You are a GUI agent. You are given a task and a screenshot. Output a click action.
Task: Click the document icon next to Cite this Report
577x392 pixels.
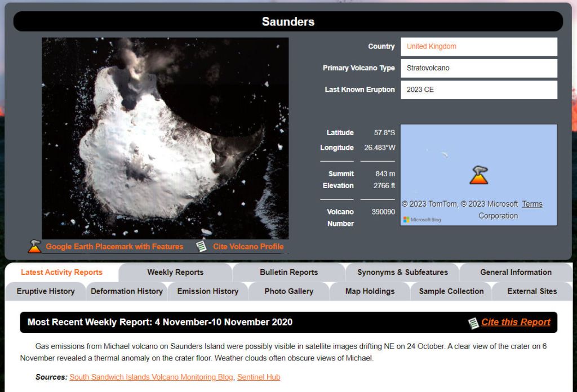tap(473, 323)
